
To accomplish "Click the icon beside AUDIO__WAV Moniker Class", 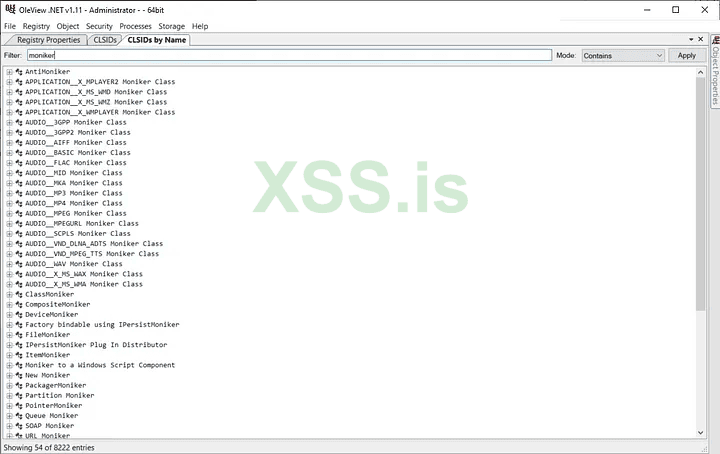I will pos(19,264).
